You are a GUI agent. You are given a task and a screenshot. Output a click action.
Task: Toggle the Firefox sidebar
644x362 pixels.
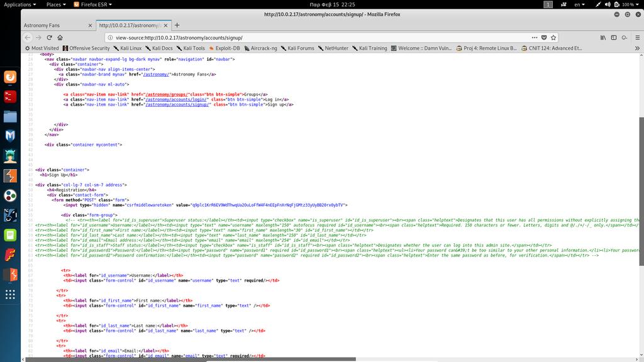pyautogui.click(x=614, y=37)
